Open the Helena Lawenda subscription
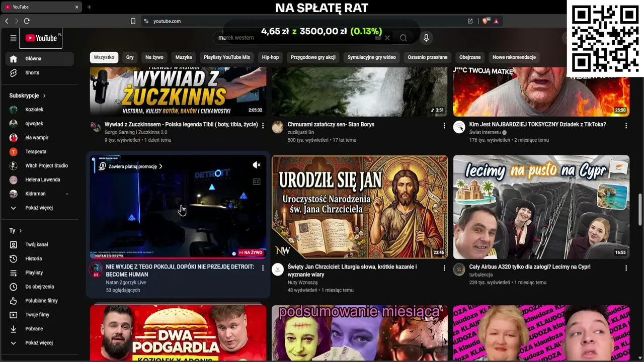The width and height of the screenshot is (644, 362). point(40,180)
